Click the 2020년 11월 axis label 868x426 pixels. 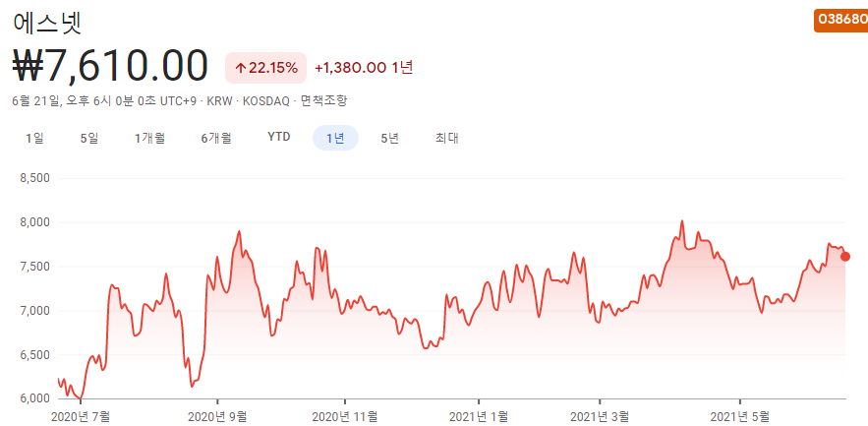tap(345, 415)
